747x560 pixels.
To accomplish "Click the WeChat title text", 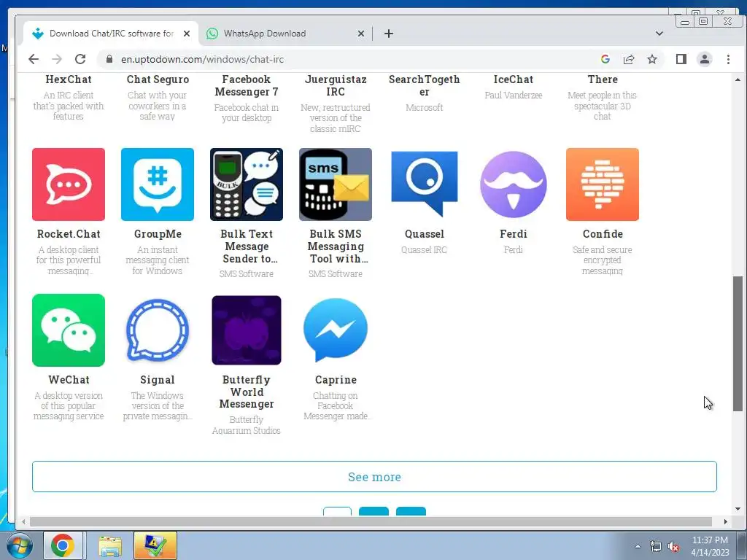I will coord(69,379).
